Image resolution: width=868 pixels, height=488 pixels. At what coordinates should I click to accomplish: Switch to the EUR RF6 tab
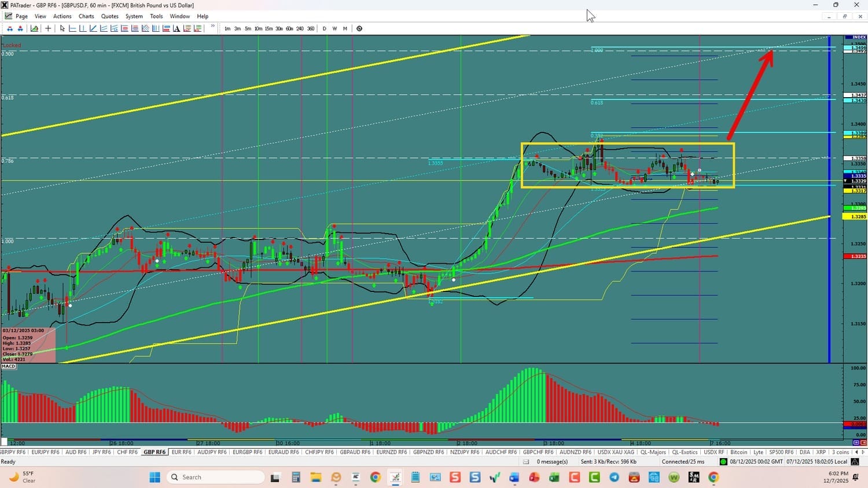182,452
